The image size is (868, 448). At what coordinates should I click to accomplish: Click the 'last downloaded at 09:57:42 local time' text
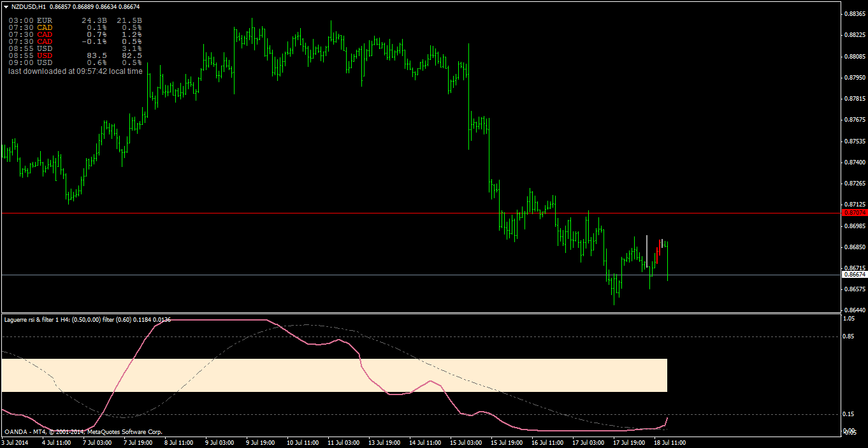pyautogui.click(x=75, y=71)
